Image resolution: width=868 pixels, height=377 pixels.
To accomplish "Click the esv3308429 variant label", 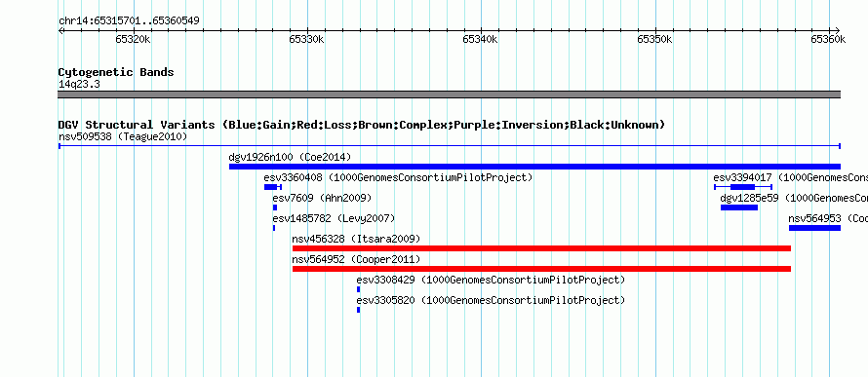I will click(491, 280).
